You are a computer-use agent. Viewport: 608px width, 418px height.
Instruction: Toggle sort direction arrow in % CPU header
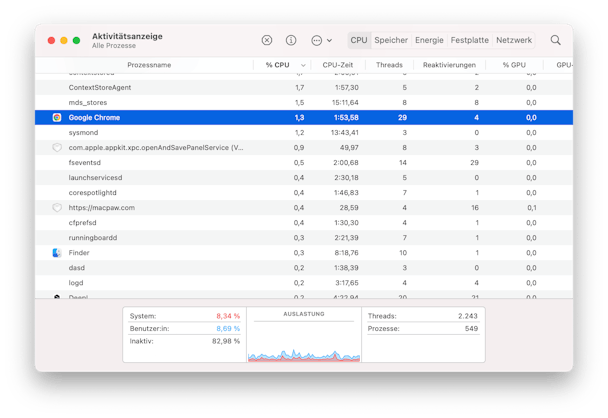pyautogui.click(x=303, y=65)
